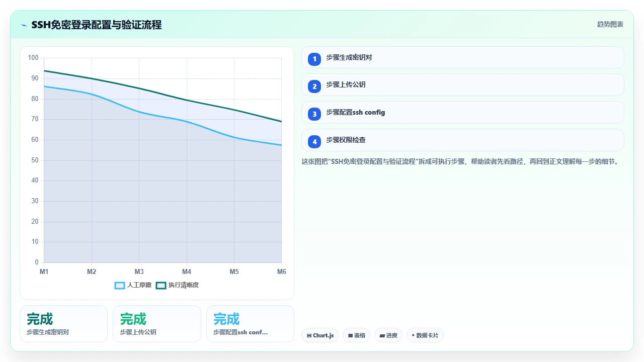Image resolution: width=644 pixels, height=362 pixels.
Task: Click the icon inside the 表格 tag
Action: click(x=350, y=335)
